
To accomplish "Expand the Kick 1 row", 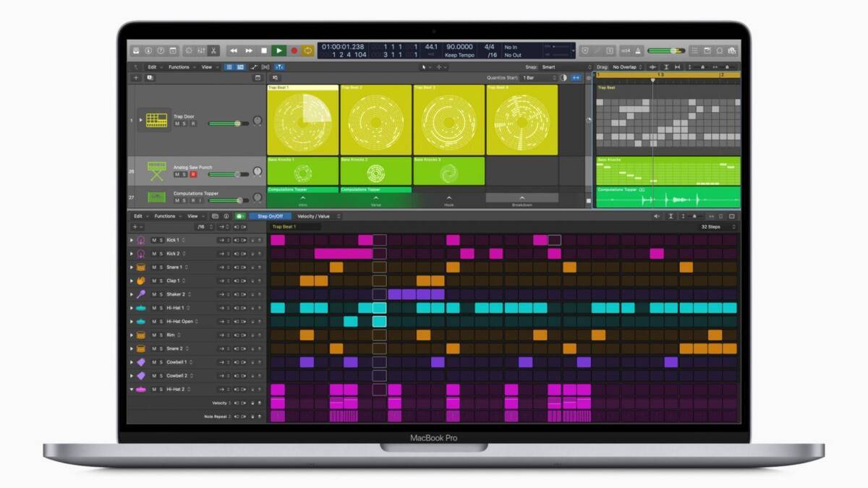I will pos(132,240).
